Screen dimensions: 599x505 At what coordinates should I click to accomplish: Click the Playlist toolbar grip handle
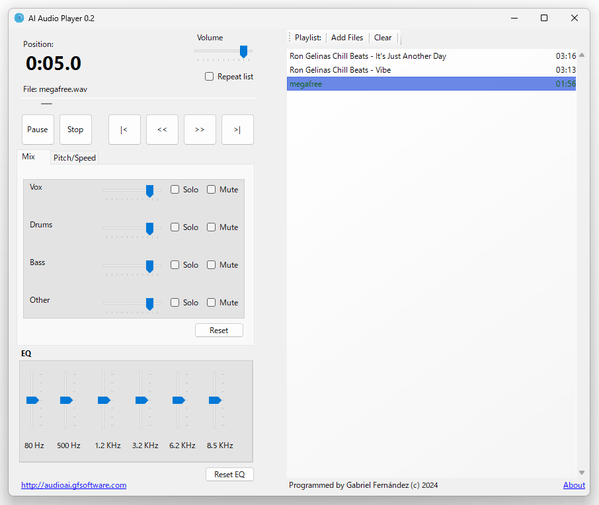point(290,37)
